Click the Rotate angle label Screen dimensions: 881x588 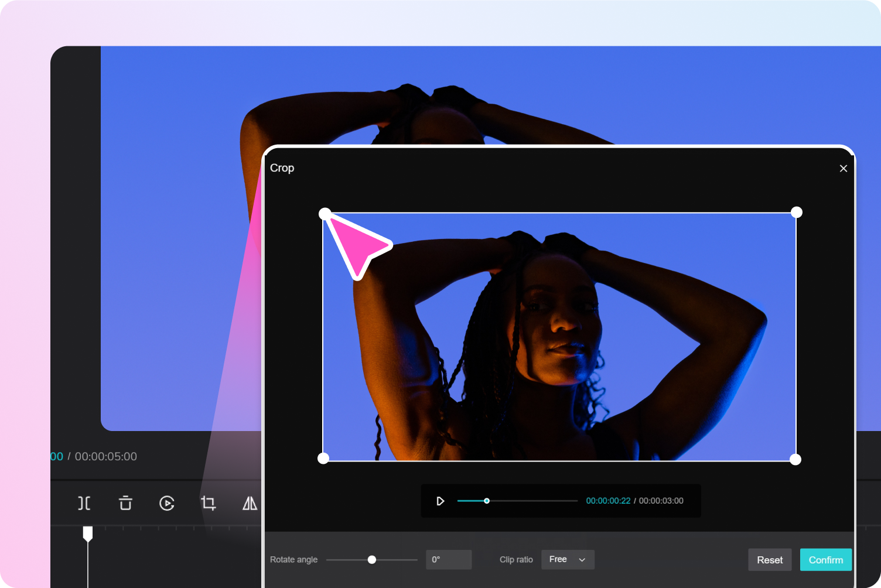294,560
